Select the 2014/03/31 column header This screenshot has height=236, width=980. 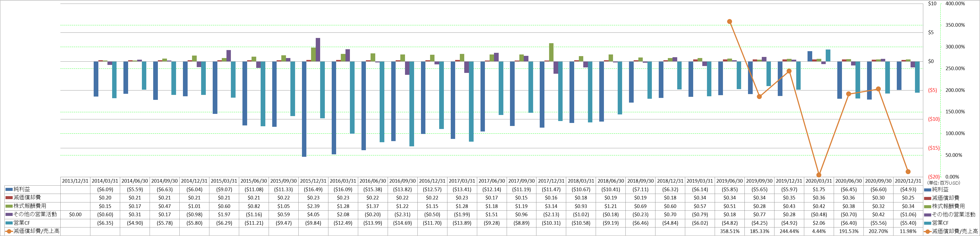point(105,181)
